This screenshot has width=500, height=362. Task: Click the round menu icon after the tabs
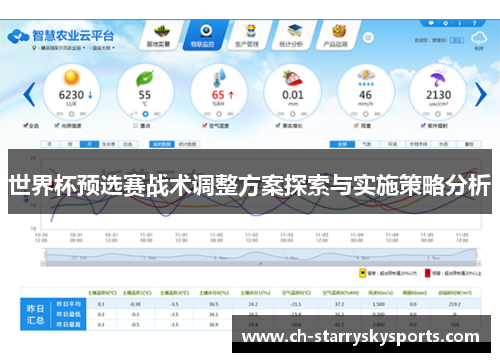[x=368, y=38]
